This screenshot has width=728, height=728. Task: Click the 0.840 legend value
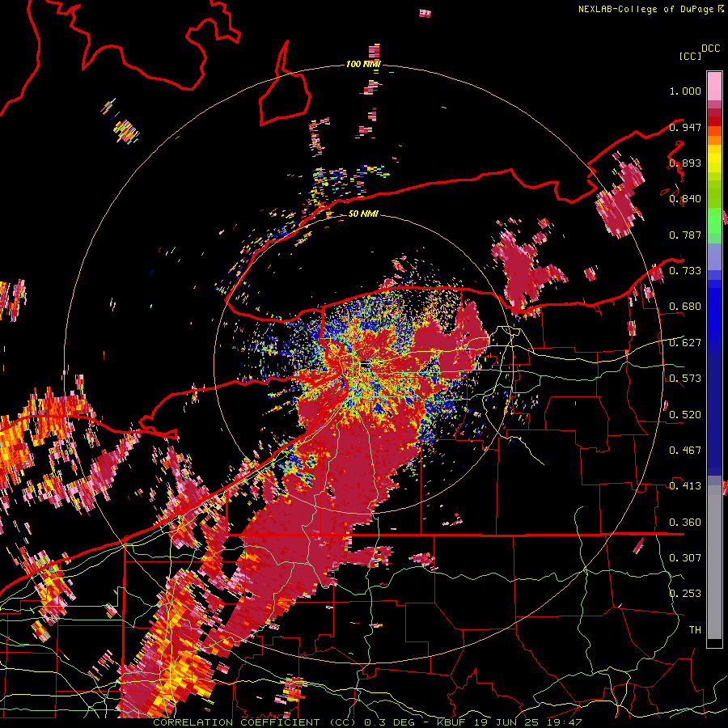tap(685, 199)
